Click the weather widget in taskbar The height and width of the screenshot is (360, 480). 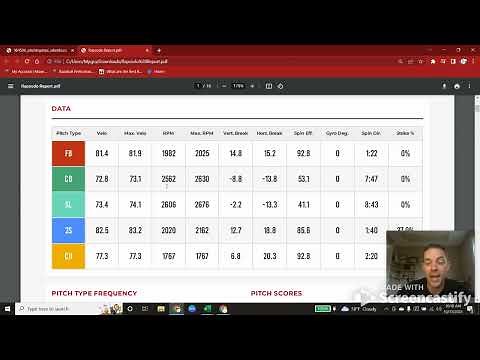[x=359, y=309]
